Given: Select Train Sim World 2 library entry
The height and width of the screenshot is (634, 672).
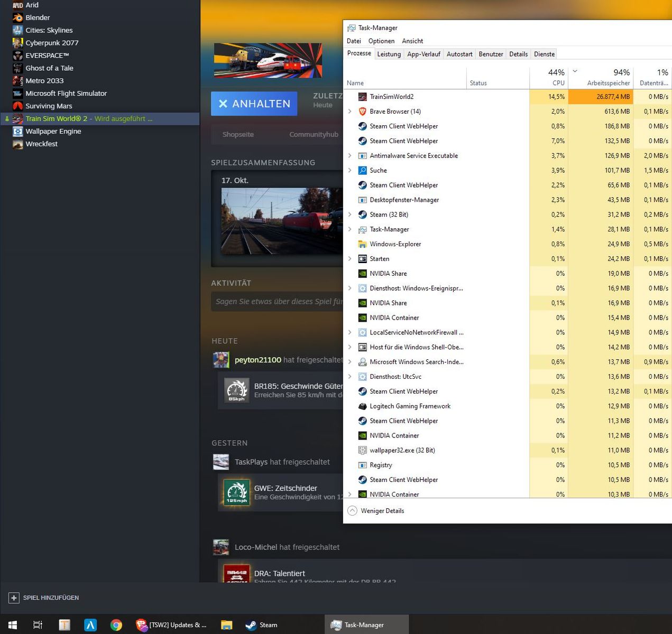Looking at the screenshot, I should [x=100, y=119].
